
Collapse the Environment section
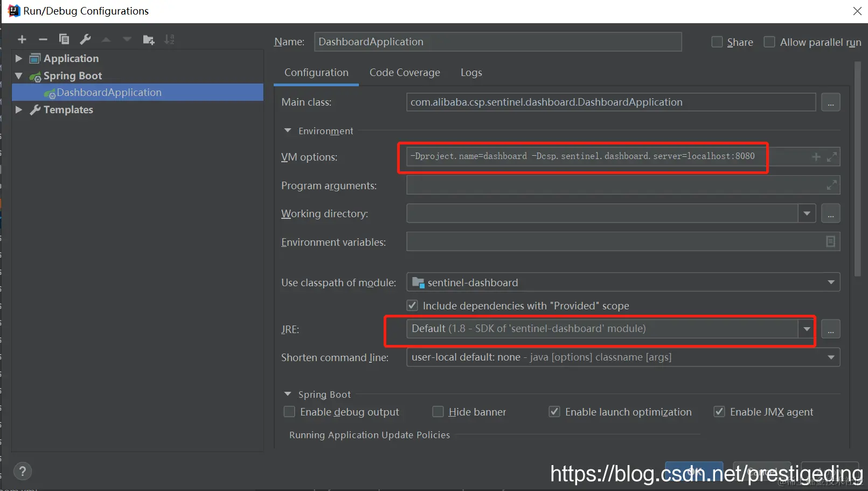pos(288,130)
